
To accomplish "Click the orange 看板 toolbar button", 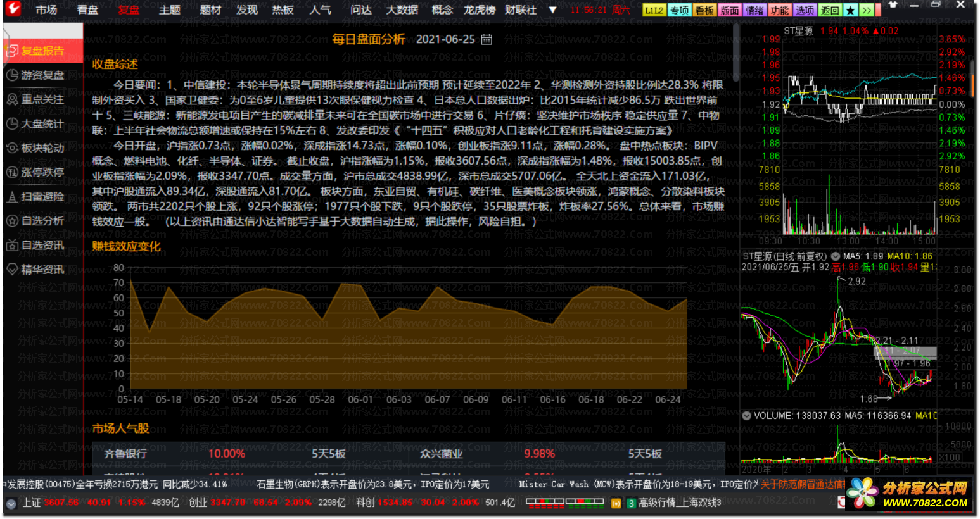I will tap(704, 10).
